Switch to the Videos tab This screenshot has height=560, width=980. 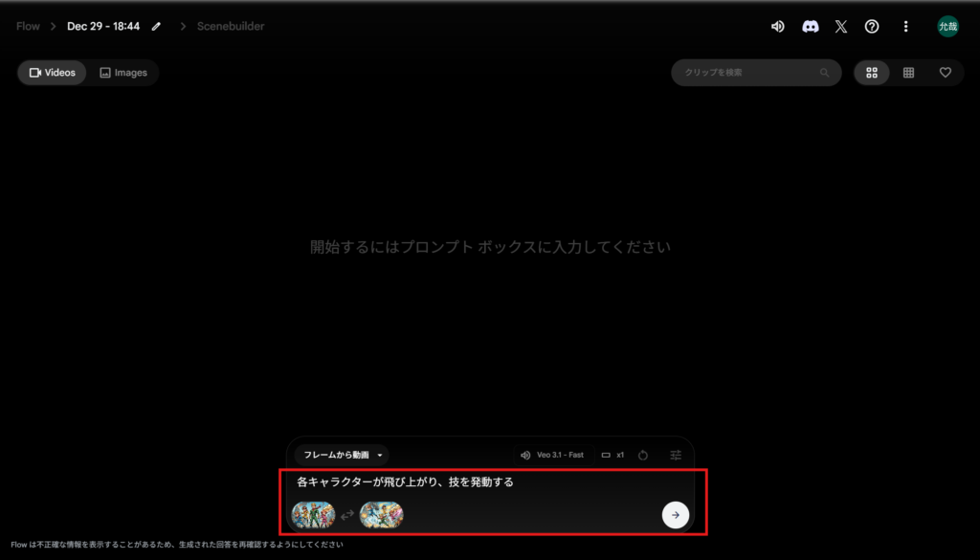(53, 73)
